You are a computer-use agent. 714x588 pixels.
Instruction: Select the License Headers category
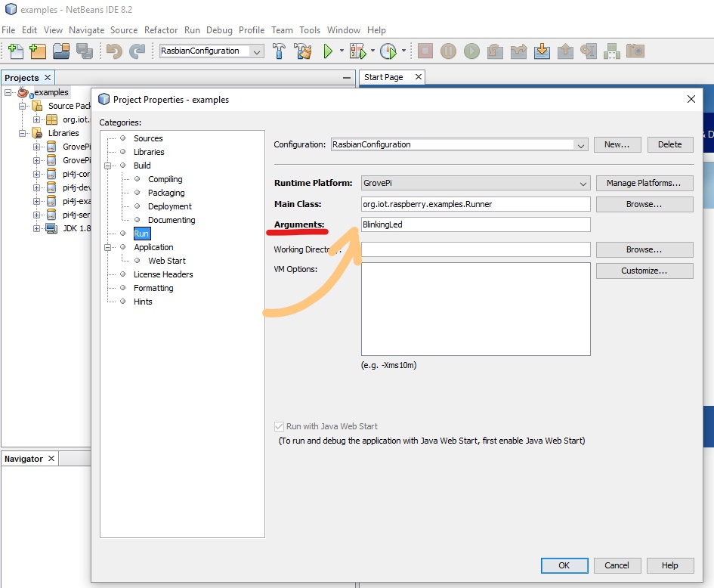163,274
